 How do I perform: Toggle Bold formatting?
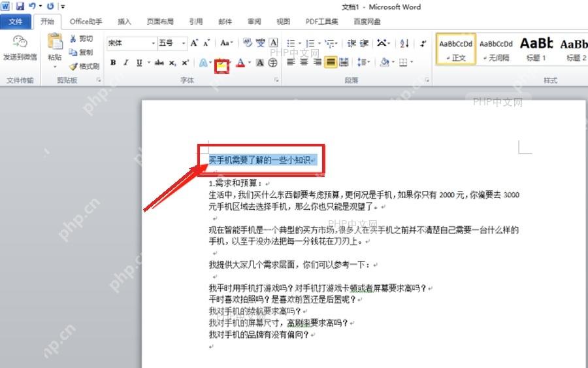pos(113,63)
